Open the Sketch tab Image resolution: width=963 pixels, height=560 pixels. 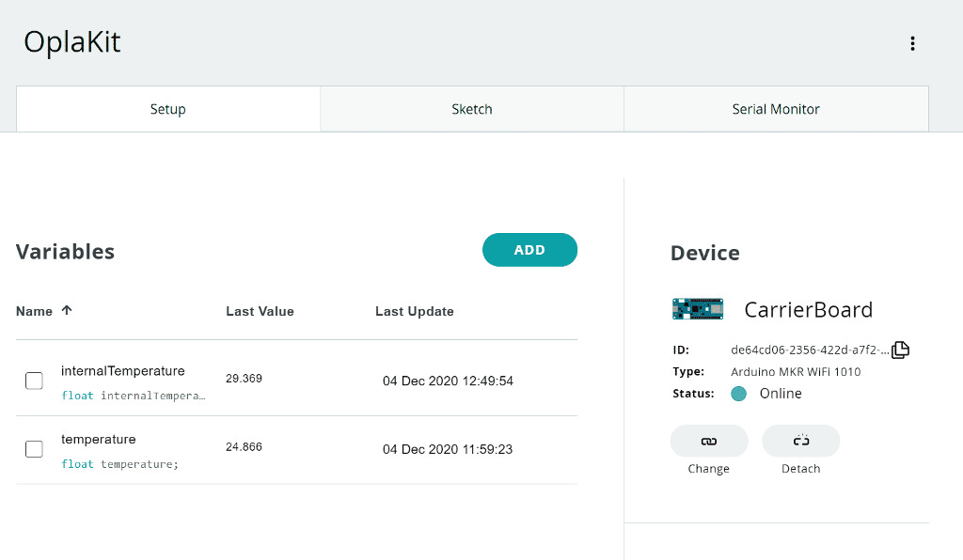coord(472,109)
